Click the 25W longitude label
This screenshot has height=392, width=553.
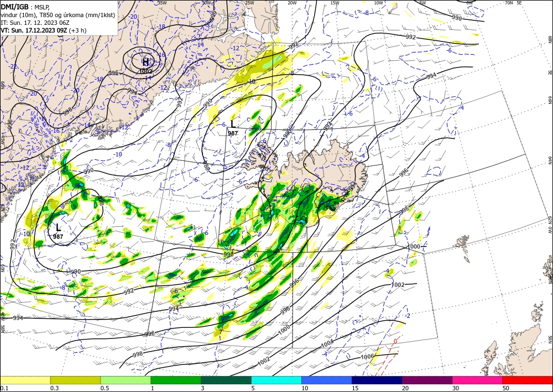click(249, 3)
